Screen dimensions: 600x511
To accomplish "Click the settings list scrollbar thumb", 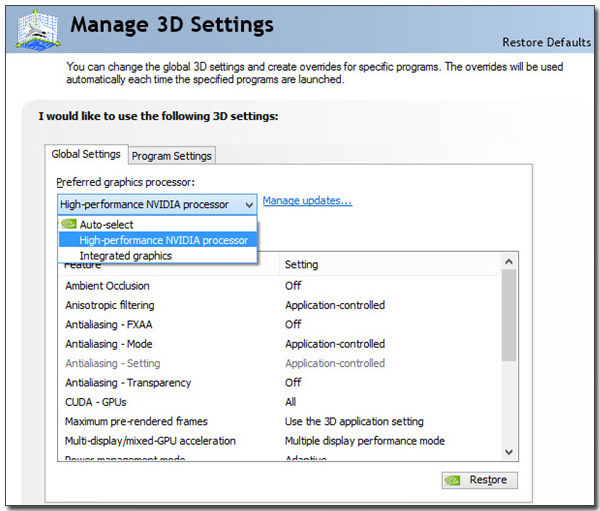I will 509,315.
